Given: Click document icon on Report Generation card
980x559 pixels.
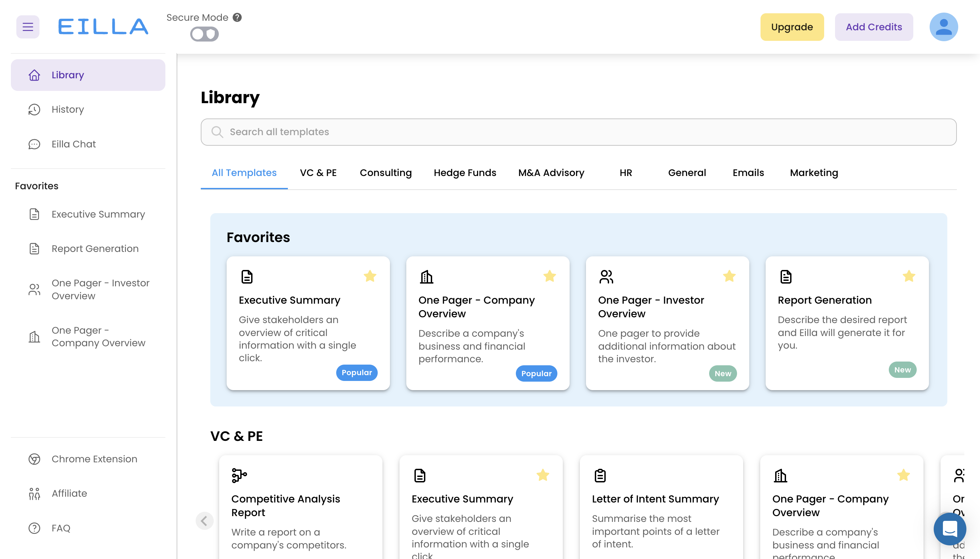Looking at the screenshot, I should click(786, 277).
